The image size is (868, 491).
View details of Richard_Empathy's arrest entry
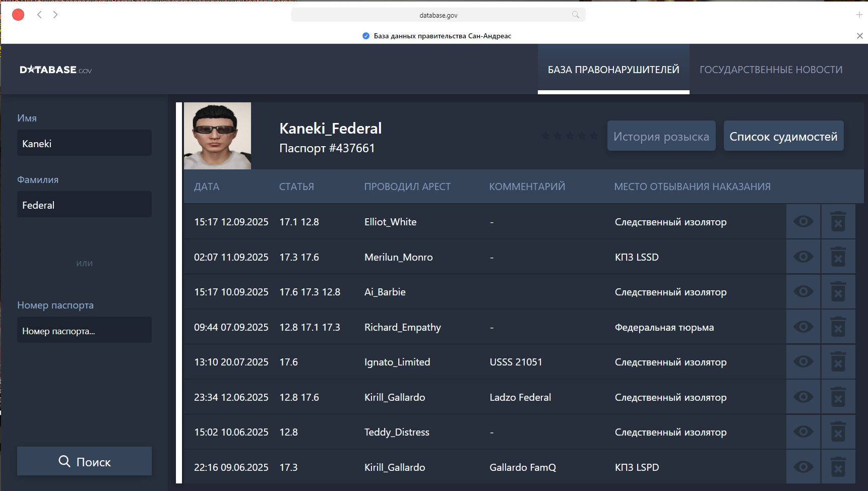point(803,326)
